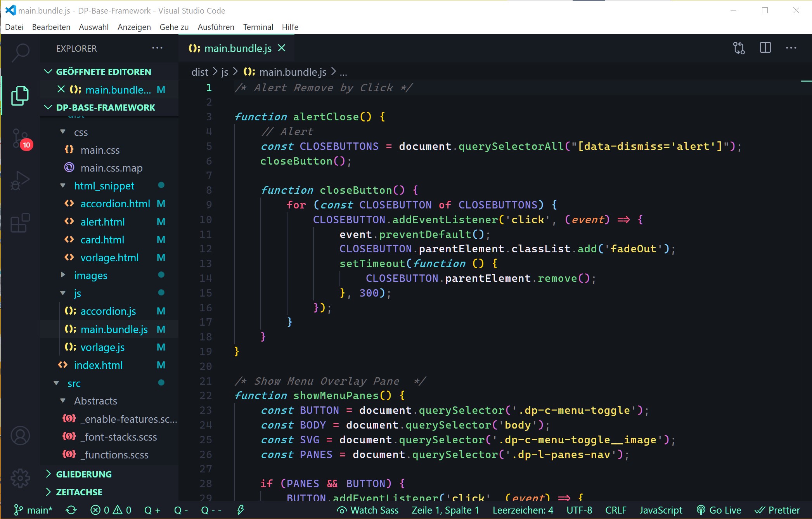Expand the images folder
The height and width of the screenshot is (519, 812).
click(90, 276)
